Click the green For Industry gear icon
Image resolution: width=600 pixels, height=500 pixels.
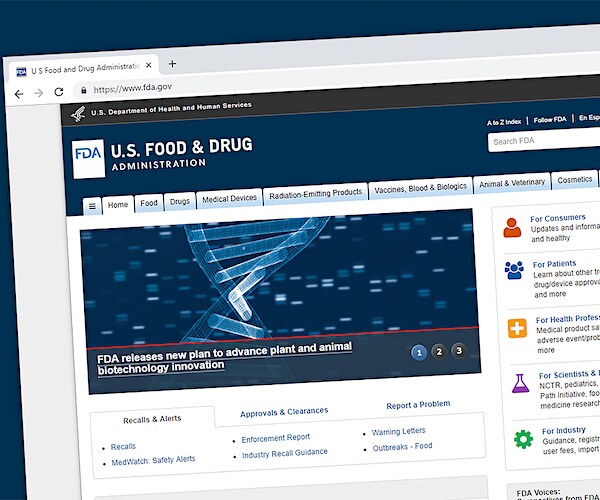pyautogui.click(x=522, y=439)
